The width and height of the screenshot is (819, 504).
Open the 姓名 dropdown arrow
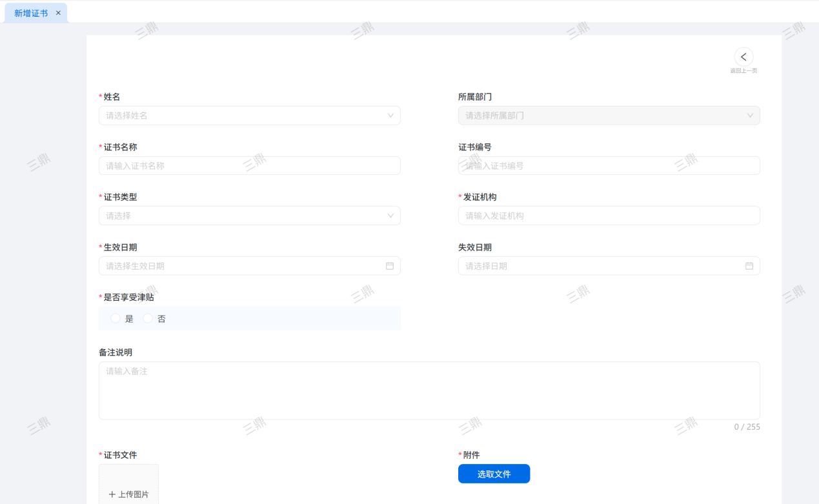tap(390, 116)
